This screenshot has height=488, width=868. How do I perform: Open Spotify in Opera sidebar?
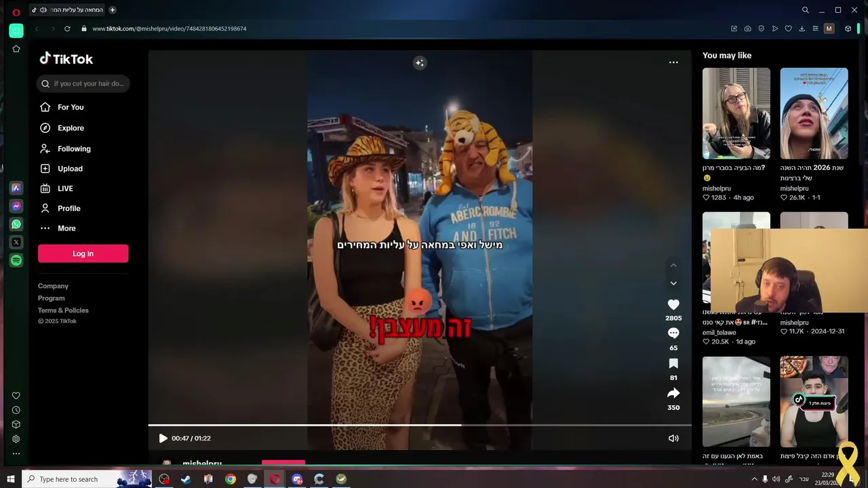click(x=16, y=260)
